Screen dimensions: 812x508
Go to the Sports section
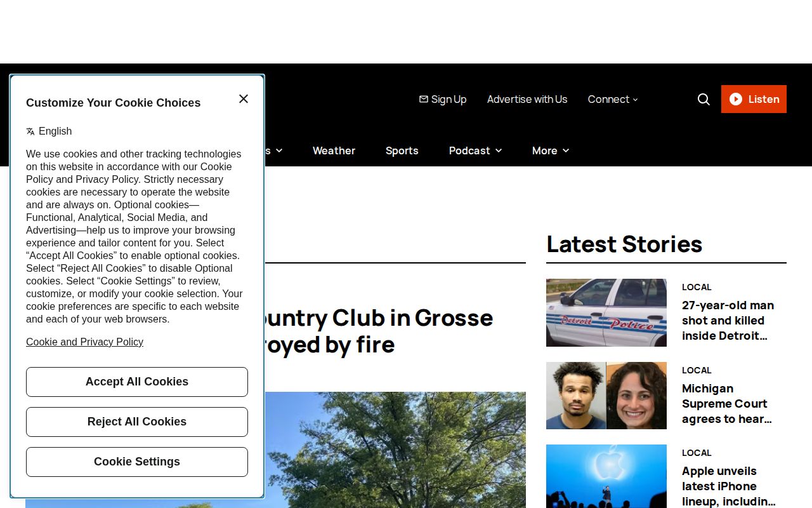tap(402, 150)
